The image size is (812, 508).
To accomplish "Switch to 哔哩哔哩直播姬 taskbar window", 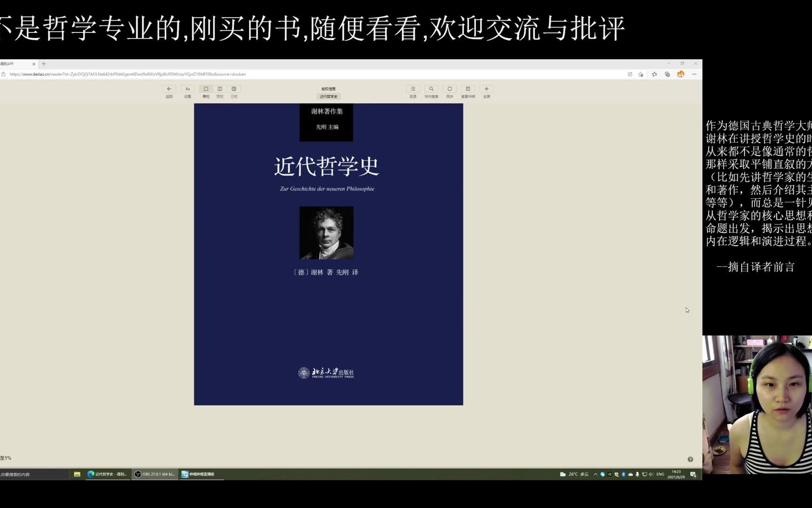I will click(202, 474).
